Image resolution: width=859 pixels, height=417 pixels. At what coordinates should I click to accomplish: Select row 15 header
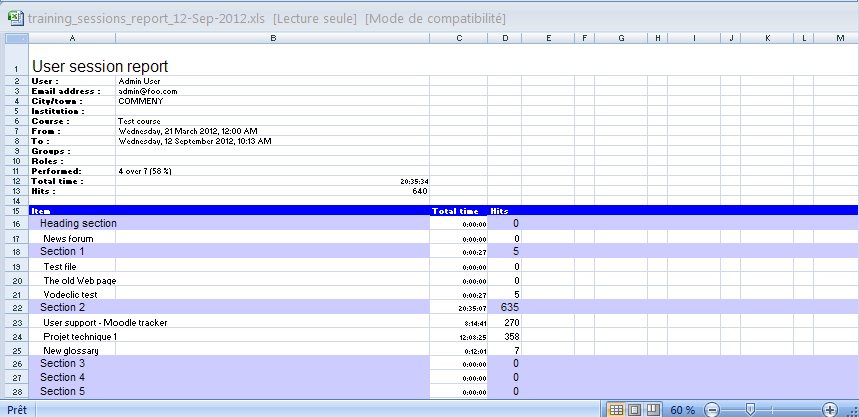tap(16, 210)
